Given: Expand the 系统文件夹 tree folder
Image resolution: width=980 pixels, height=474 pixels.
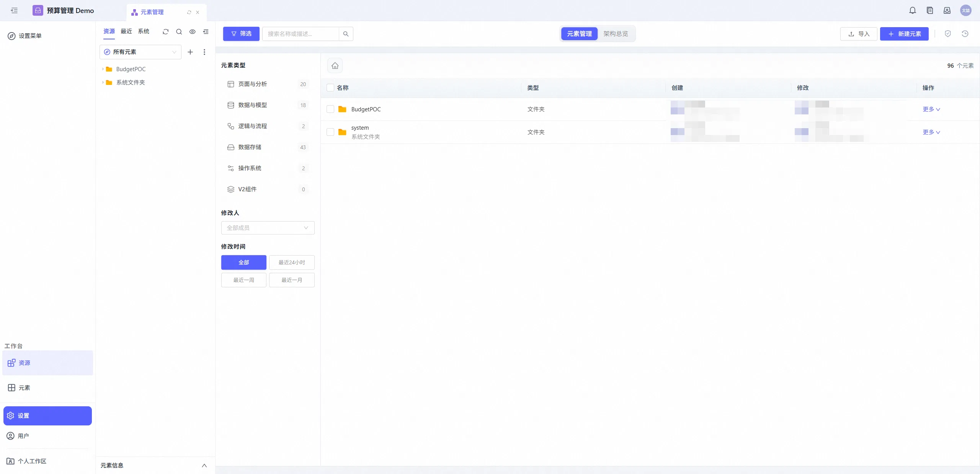Looking at the screenshot, I should point(103,83).
